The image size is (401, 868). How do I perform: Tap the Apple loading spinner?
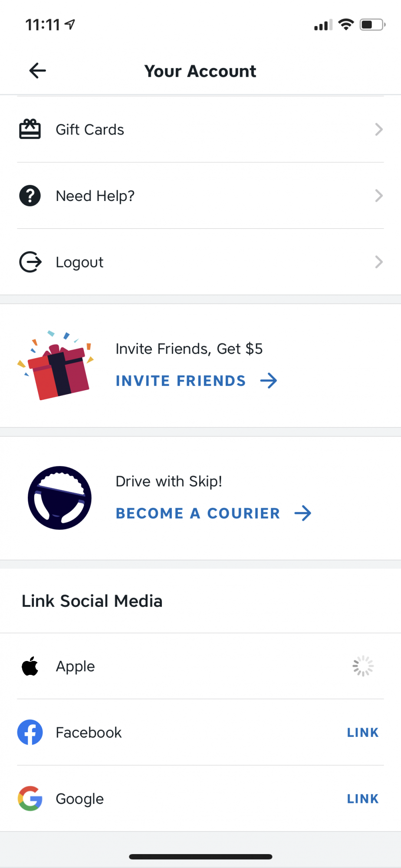click(363, 666)
